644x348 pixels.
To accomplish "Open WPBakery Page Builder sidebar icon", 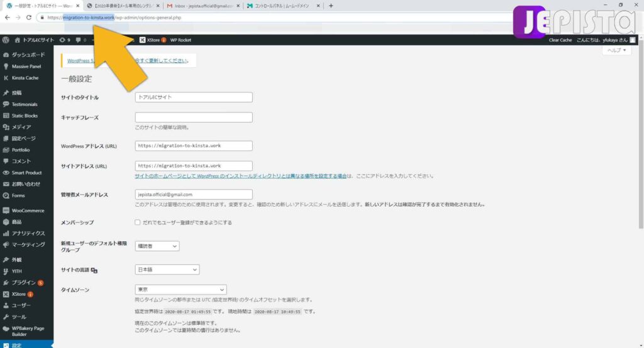I will tap(6, 329).
